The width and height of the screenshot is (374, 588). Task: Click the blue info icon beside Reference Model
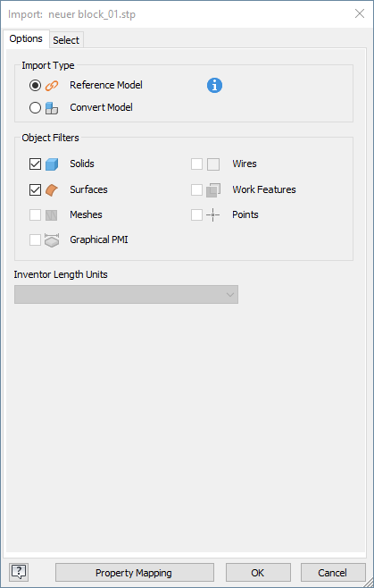[214, 86]
